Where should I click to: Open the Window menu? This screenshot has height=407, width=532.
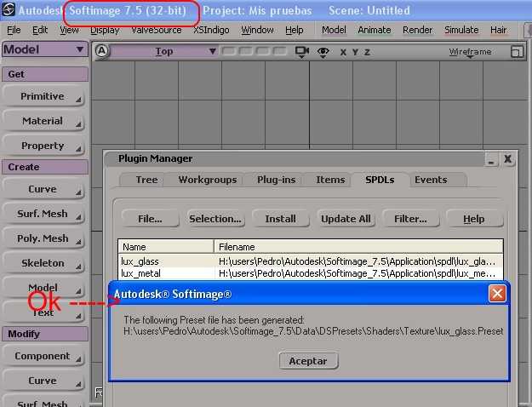[257, 30]
